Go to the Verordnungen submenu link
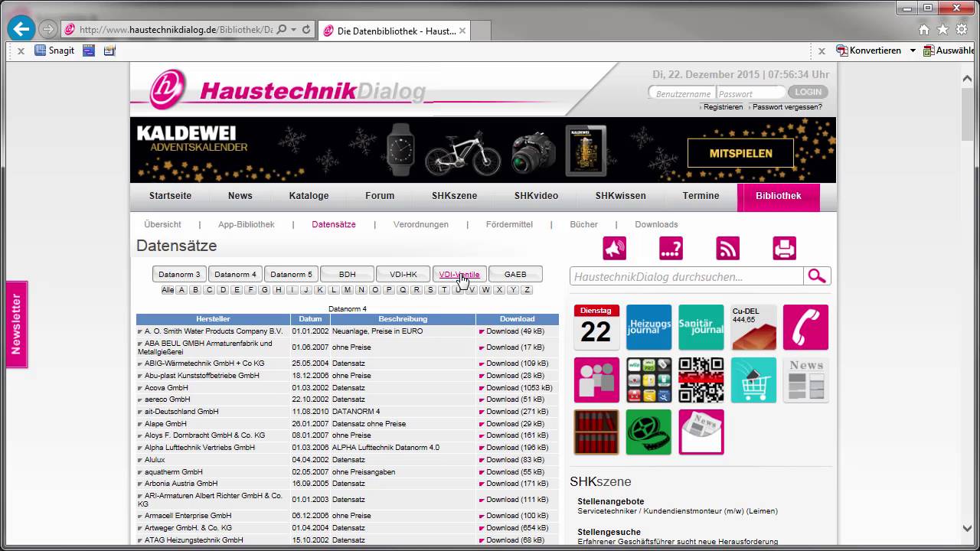The width and height of the screenshot is (980, 551). 421,224
